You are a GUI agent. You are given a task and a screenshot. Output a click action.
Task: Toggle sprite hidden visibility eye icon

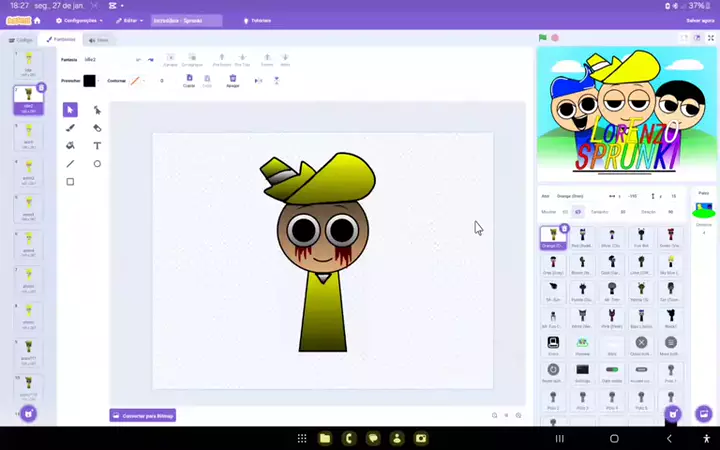pyautogui.click(x=578, y=212)
